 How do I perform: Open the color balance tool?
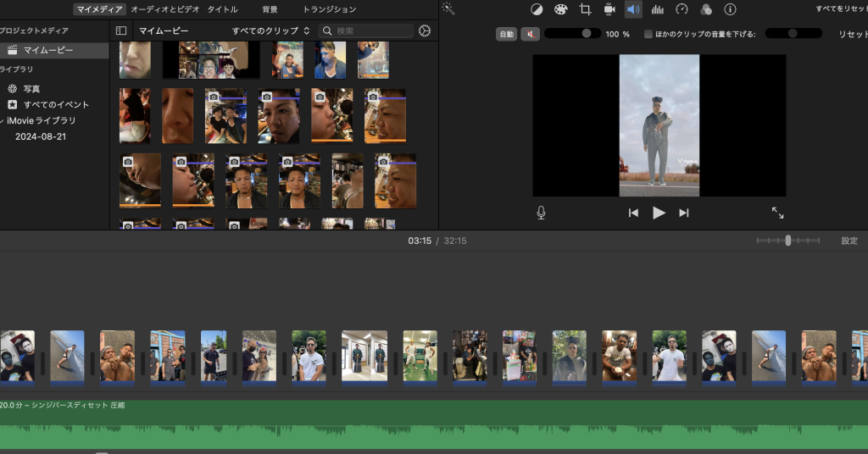[x=537, y=9]
